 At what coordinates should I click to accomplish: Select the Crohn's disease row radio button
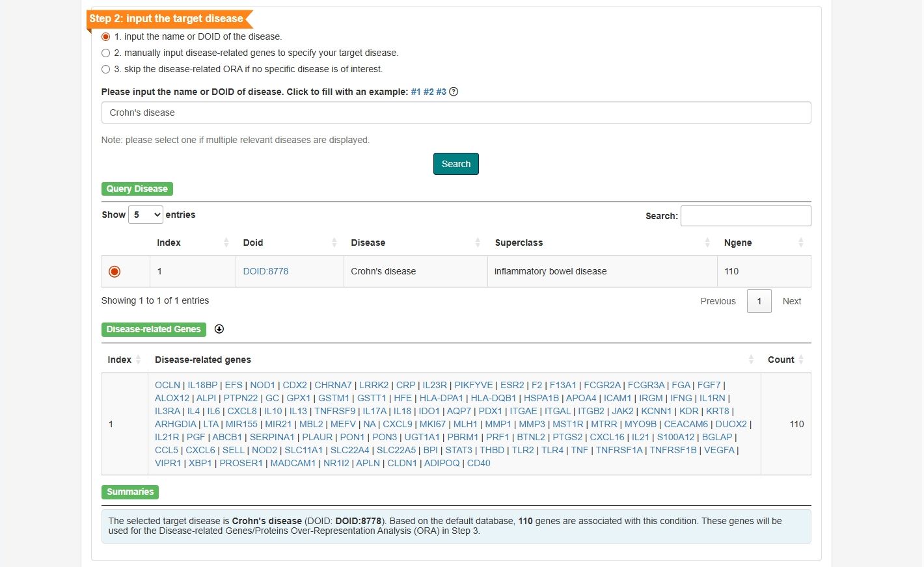(x=115, y=272)
